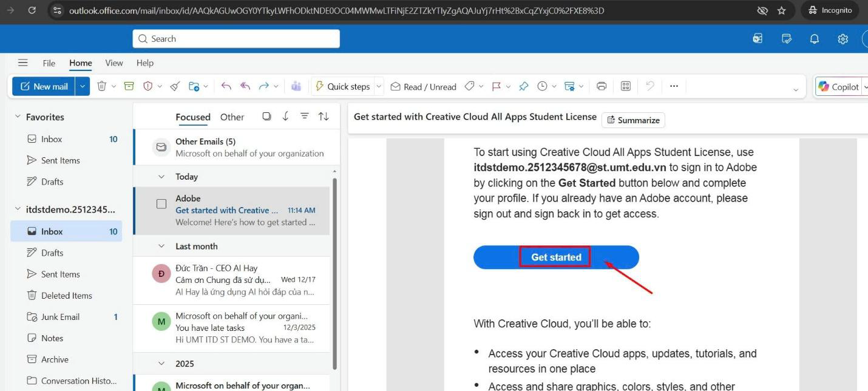
Task: Toggle the select-all messages icon
Action: 266,117
